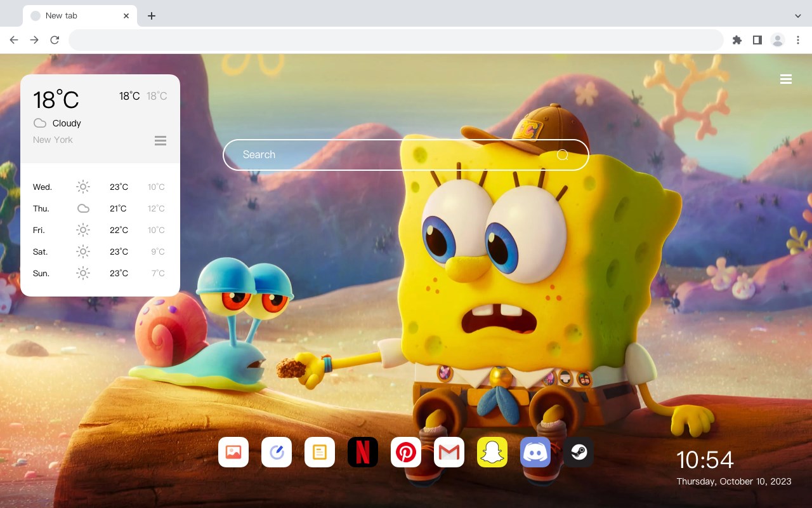The image size is (812, 508).
Task: Focus the browser address bar
Action: coord(396,40)
